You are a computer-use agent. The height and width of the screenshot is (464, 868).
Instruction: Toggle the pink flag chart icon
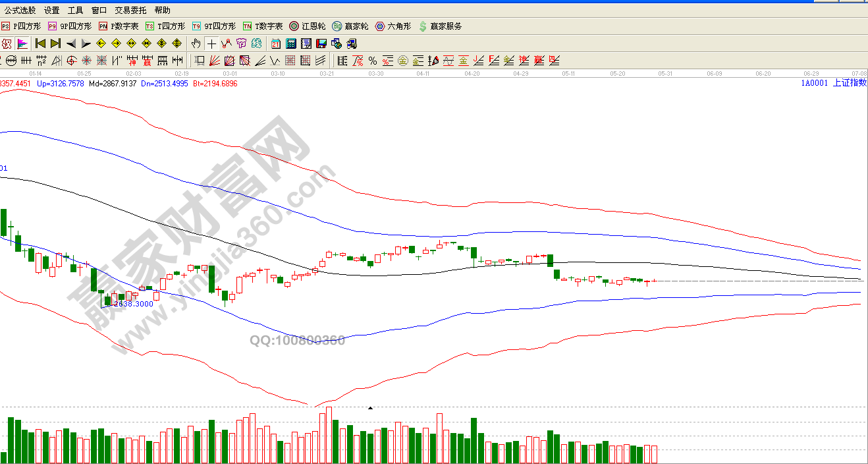click(x=22, y=44)
